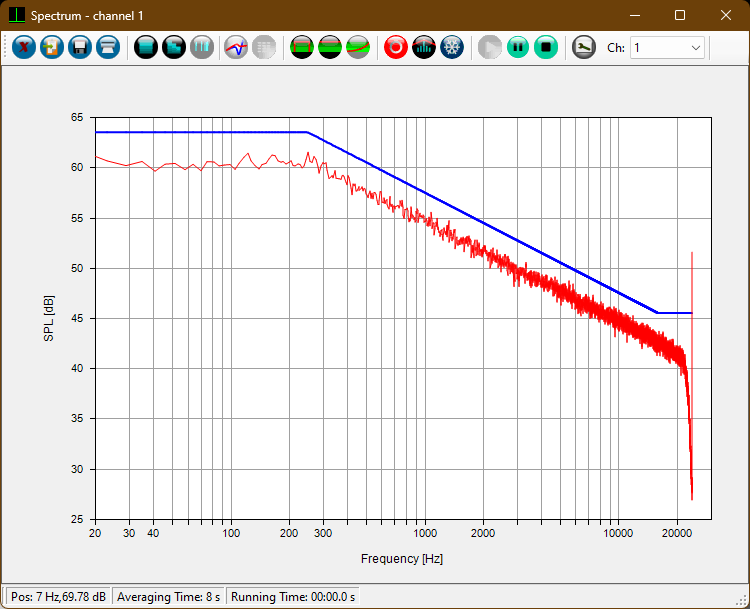Toggle the first teal block display mode

point(146,47)
